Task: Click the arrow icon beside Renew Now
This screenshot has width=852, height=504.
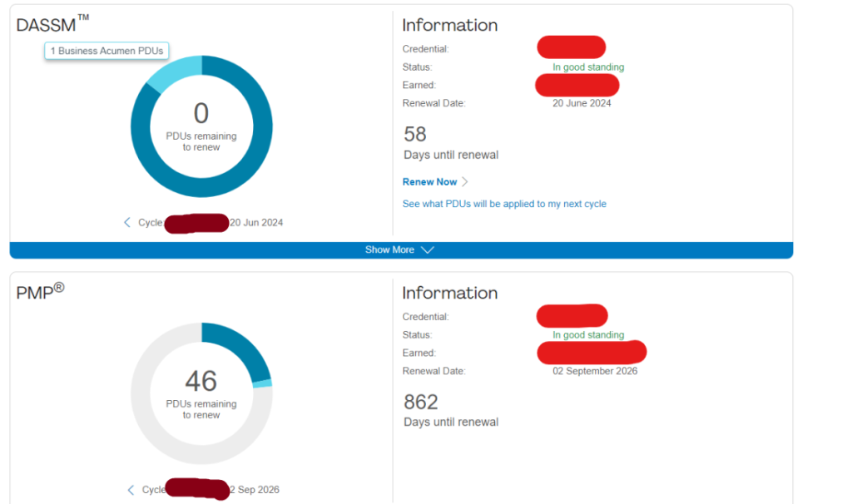Action: pos(465,182)
